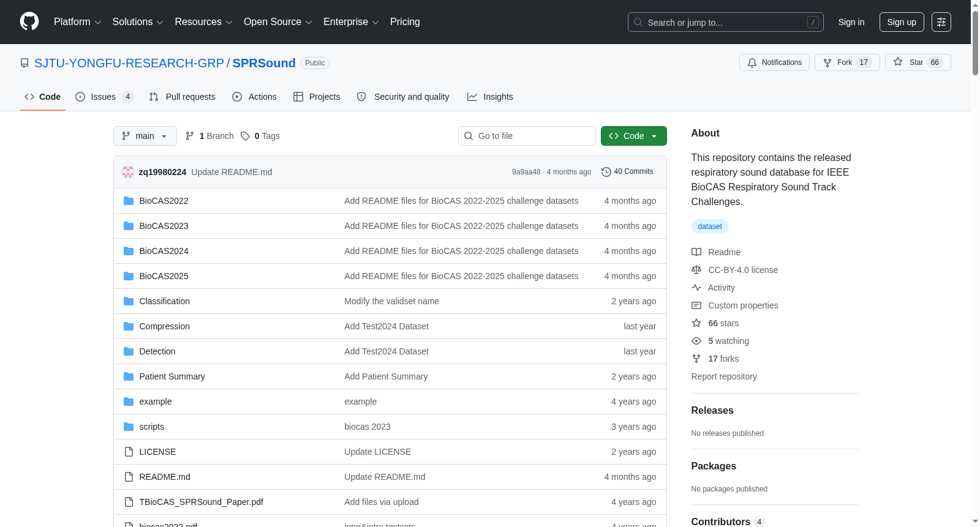Image resolution: width=980 pixels, height=527 pixels.
Task: Click the TBioCAS_SPRSound_Paper.pdf file icon
Action: coord(129,502)
